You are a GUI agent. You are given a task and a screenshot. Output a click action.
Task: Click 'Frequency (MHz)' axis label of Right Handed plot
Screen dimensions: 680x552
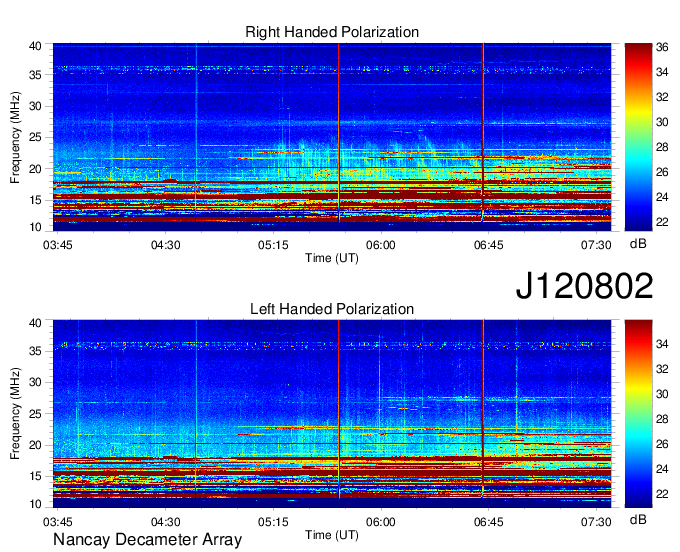tap(15, 137)
